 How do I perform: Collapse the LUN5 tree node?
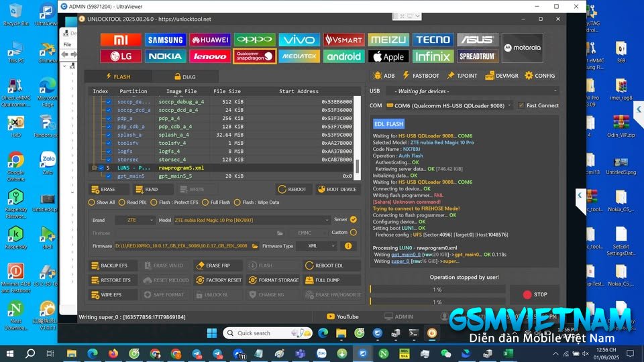[95, 168]
